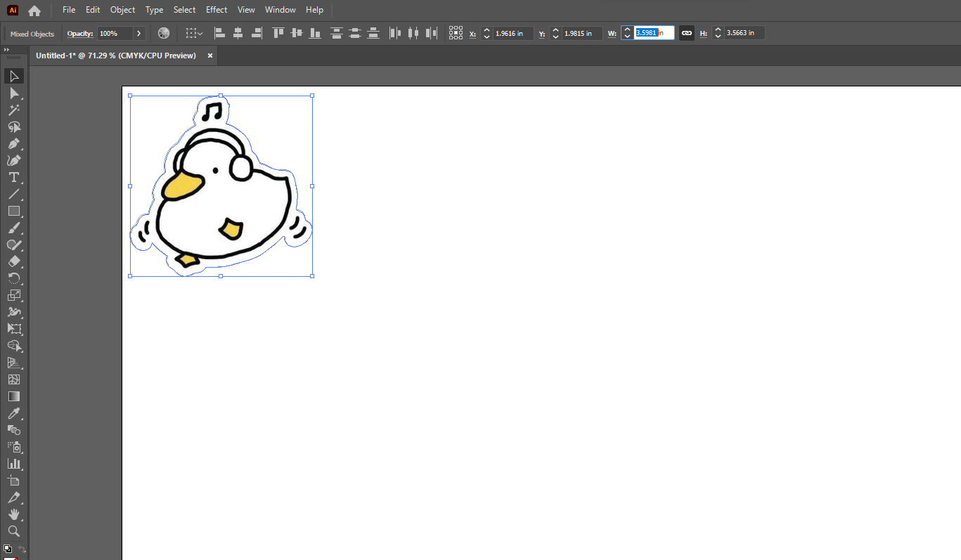Select the Column Graph tool
The image size is (961, 560).
(x=13, y=464)
